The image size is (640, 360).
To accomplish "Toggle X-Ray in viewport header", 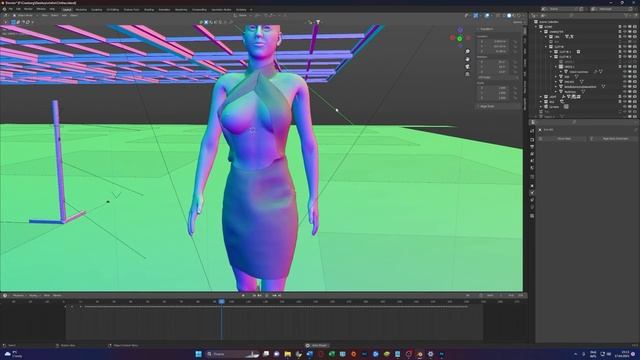I will (499, 16).
